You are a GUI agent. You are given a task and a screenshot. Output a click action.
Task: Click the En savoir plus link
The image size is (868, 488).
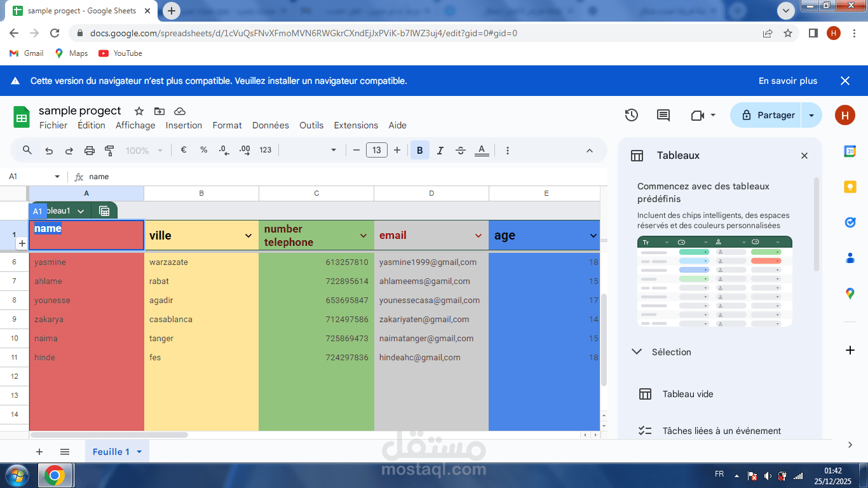tap(787, 81)
